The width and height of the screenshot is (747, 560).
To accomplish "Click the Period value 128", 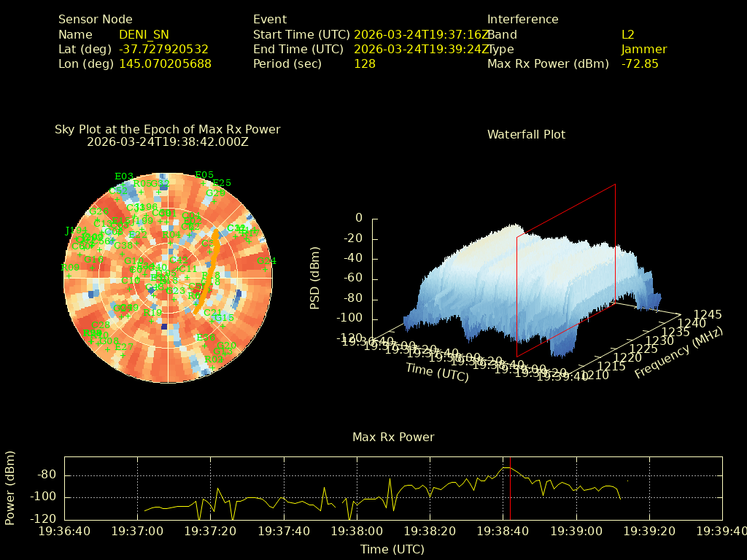I will (364, 63).
